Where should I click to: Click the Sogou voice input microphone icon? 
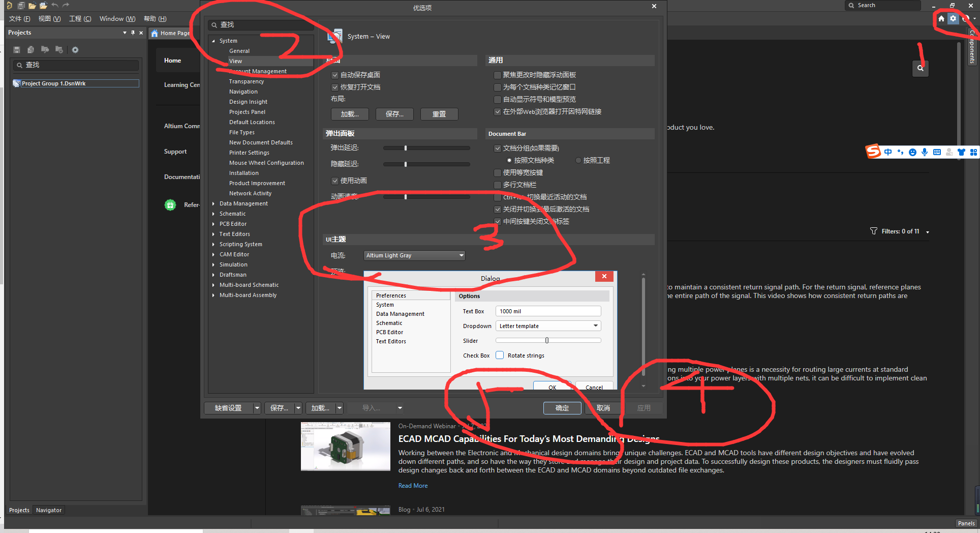coord(925,152)
